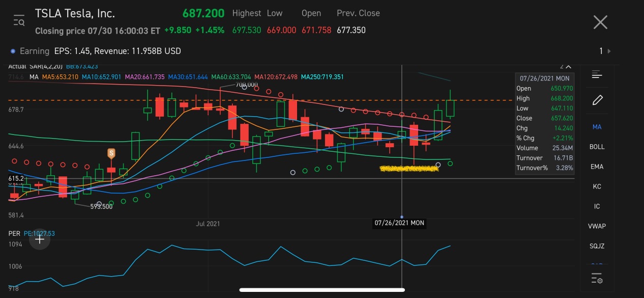Screen dimensions: 644x298
Task: Tap the tooltip Turnover 16.71B row
Action: (544, 158)
